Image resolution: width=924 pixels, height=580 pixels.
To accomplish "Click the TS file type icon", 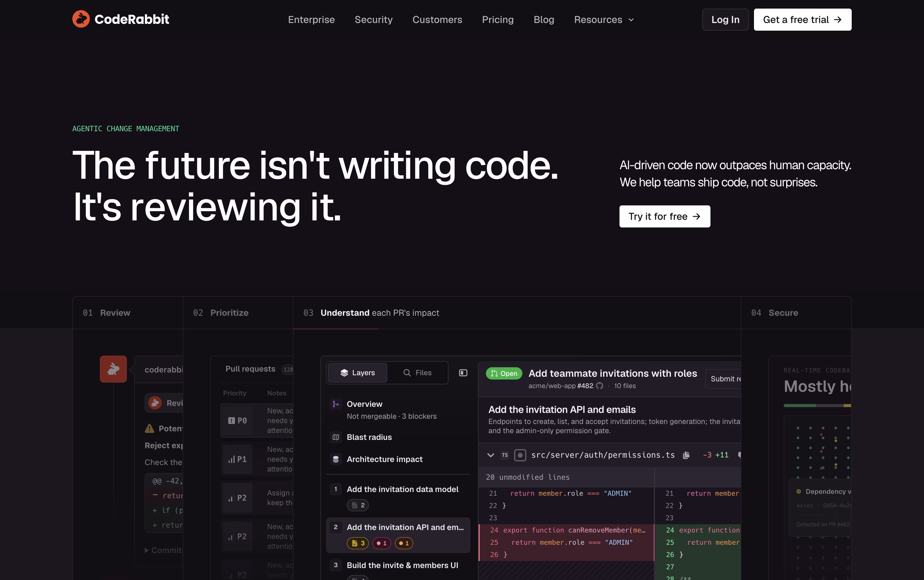I will 505,455.
